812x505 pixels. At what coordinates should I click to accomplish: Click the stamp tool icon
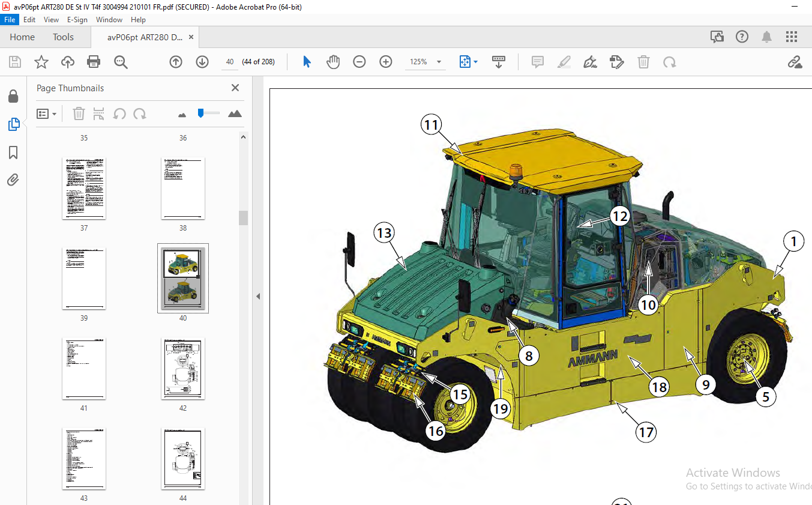(616, 62)
